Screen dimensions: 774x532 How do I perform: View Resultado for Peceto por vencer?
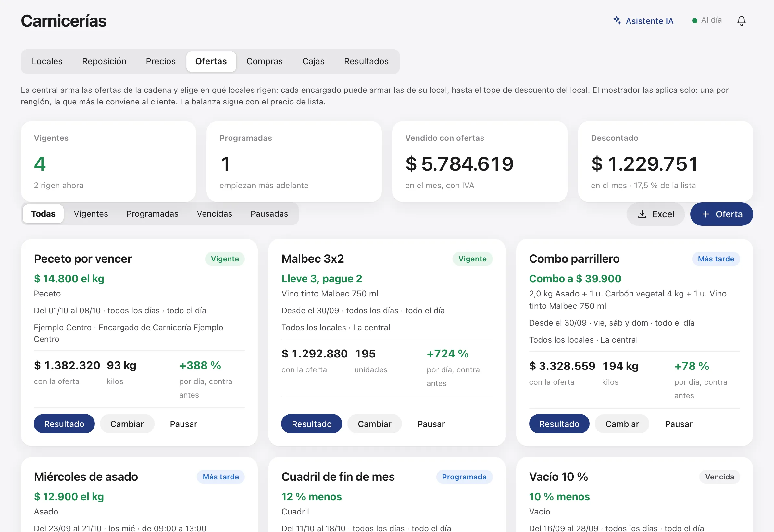[64, 424]
